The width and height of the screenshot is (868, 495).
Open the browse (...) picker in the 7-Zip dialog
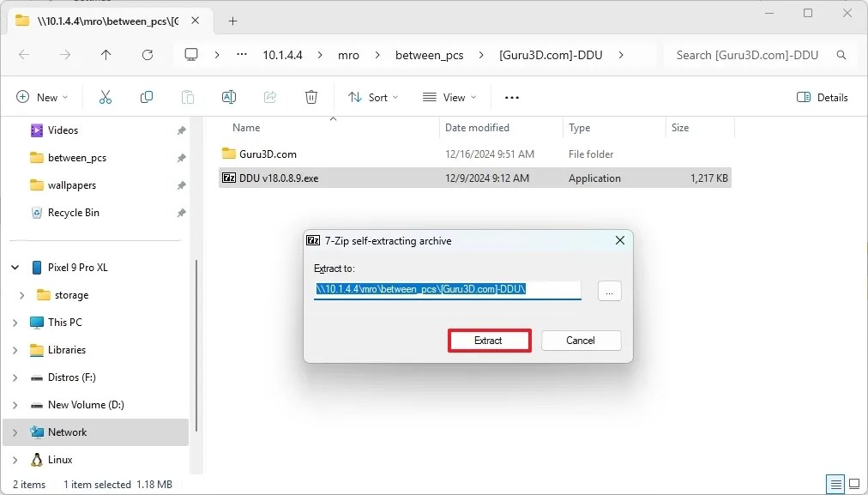tap(609, 291)
